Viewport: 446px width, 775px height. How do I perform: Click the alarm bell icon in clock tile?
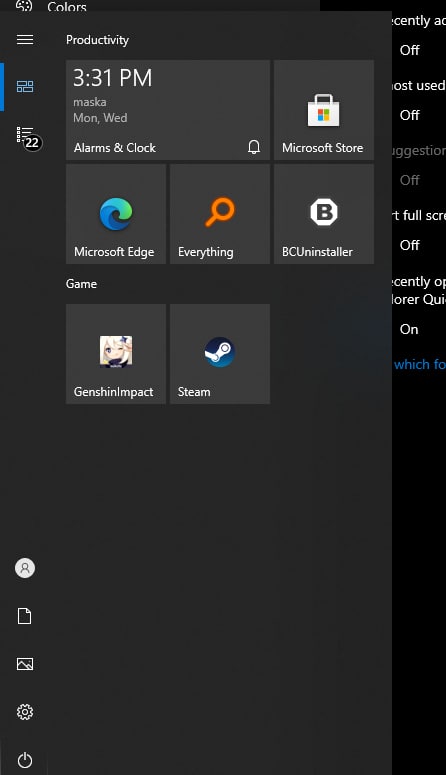pyautogui.click(x=254, y=147)
